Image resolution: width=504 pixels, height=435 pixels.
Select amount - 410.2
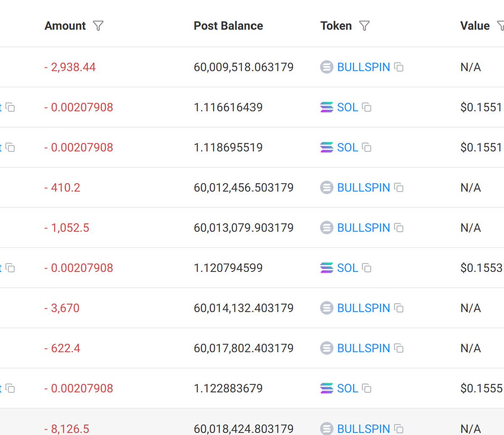tap(62, 188)
